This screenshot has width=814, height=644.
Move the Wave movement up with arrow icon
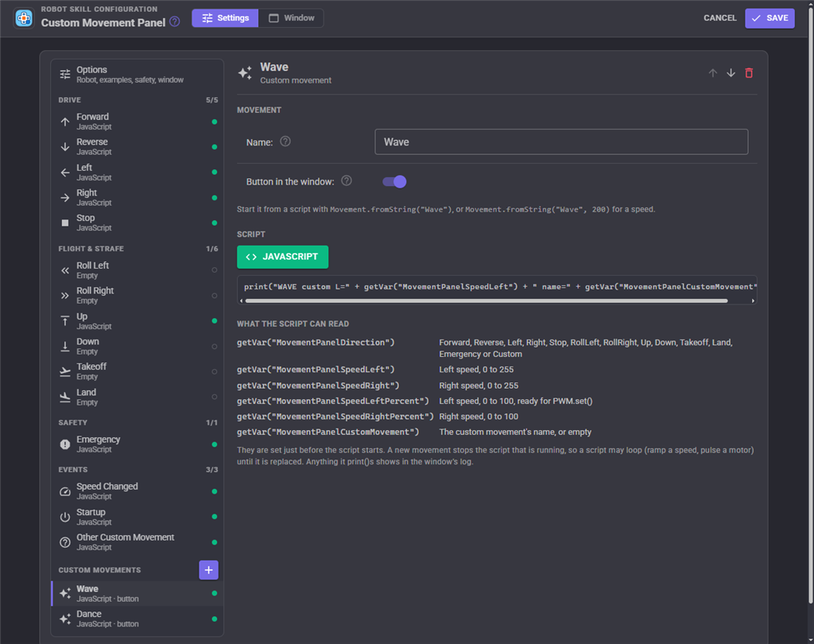pos(713,73)
